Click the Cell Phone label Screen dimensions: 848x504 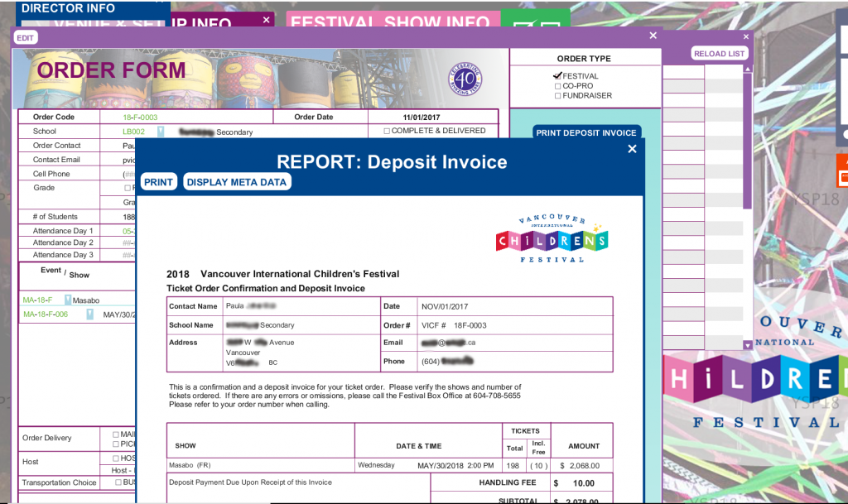[x=51, y=174]
